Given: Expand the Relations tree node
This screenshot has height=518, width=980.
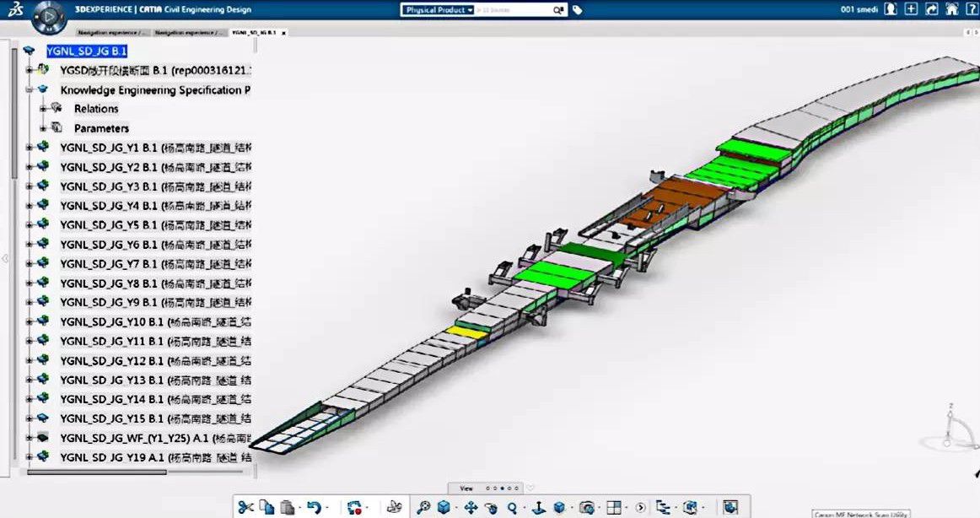Looking at the screenshot, I should click(43, 109).
